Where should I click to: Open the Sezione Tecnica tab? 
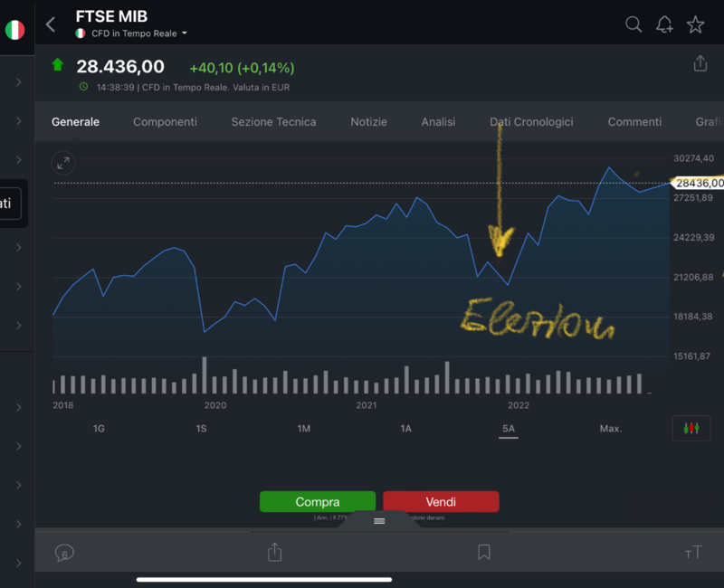[273, 122]
